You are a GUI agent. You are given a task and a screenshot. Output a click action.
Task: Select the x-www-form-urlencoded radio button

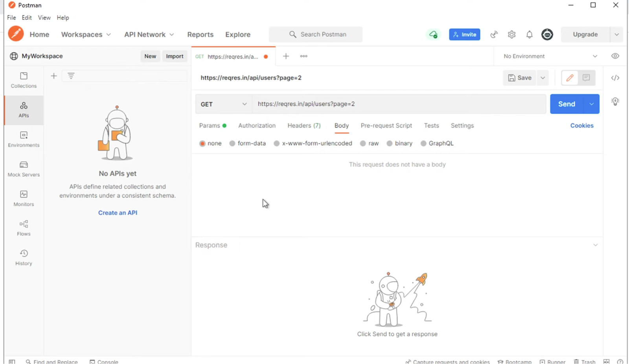[x=277, y=143]
